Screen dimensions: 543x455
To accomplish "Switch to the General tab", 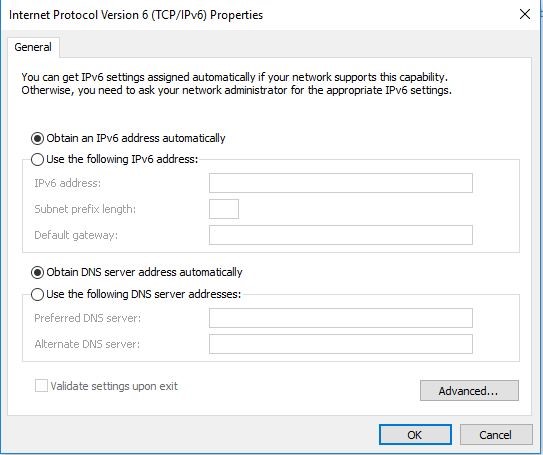I will [33, 47].
